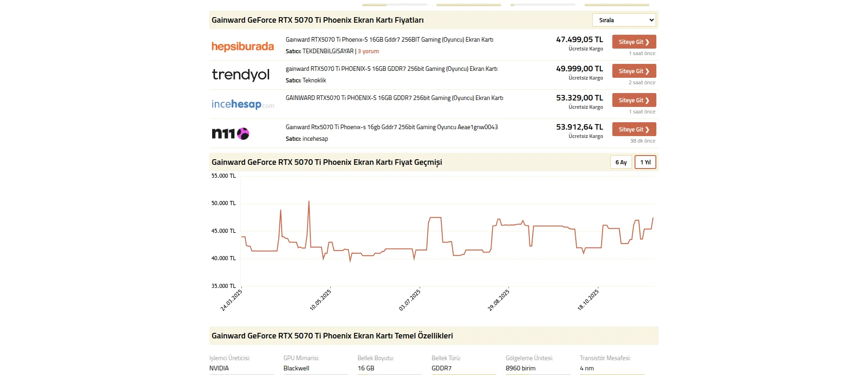868x375 pixels.
Task: Click the hepsiburada store logo
Action: pos(243,46)
